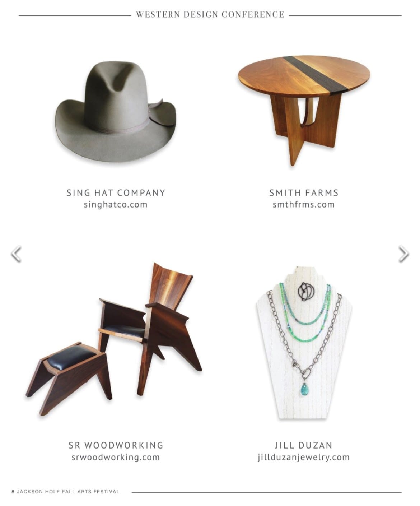Click the teal teardrop pendant
This screenshot has height=506, width=420.
pyautogui.click(x=305, y=388)
